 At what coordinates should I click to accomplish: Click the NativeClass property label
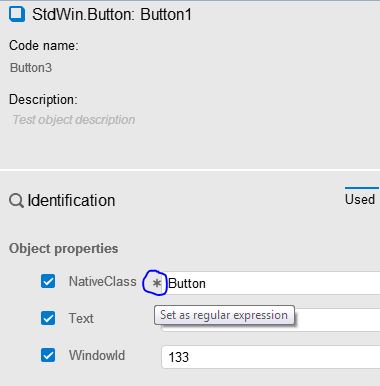[103, 281]
